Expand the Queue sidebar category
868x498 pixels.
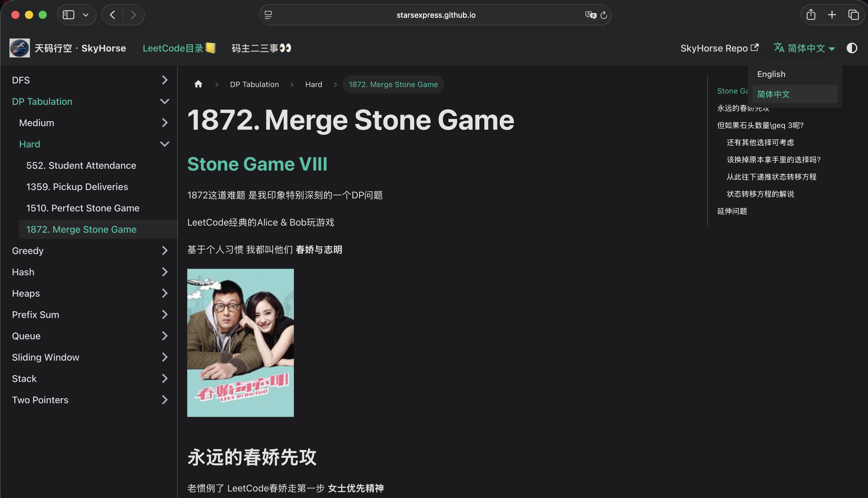click(165, 336)
